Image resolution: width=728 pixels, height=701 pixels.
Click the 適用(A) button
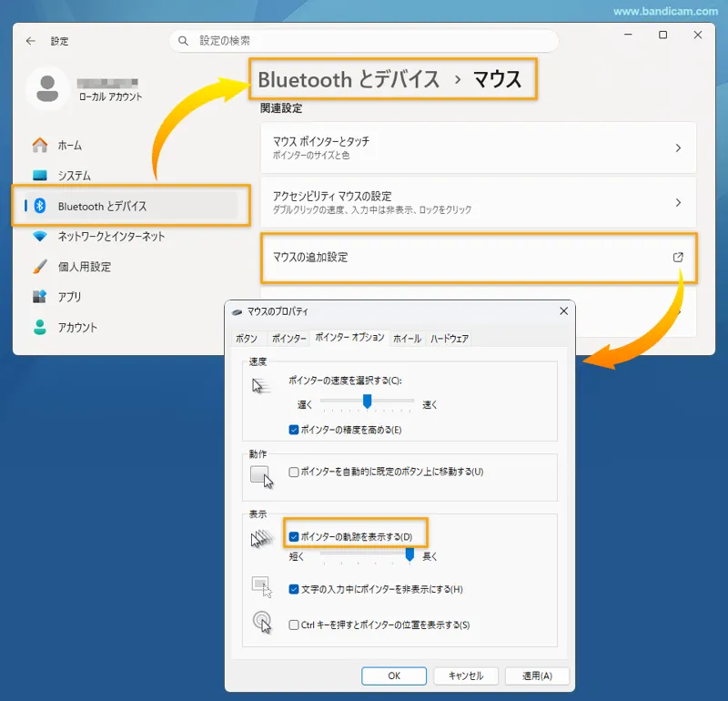tap(537, 676)
